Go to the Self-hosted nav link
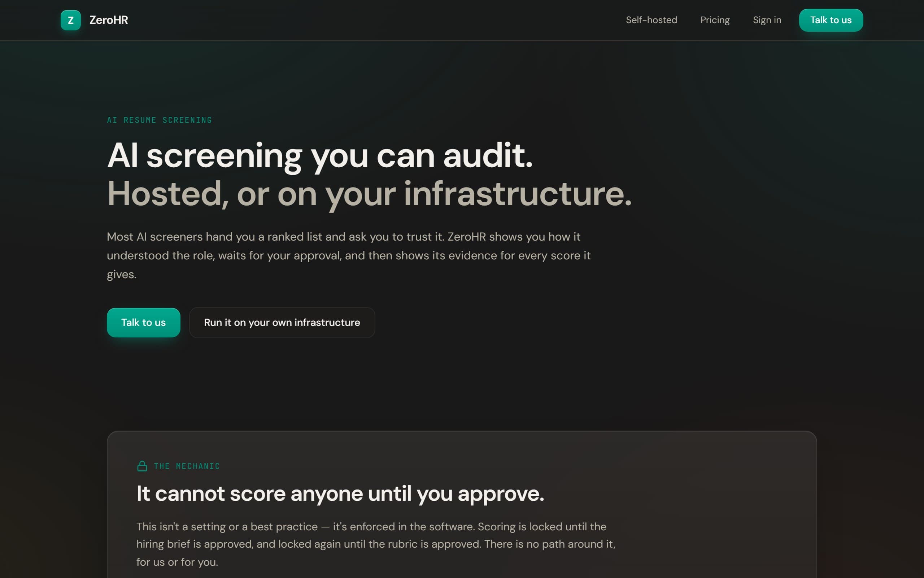This screenshot has width=924, height=578. click(651, 20)
